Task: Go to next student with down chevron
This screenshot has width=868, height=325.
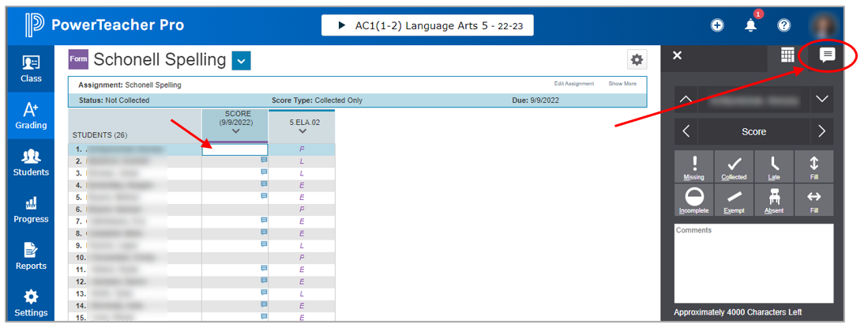Action: click(822, 100)
